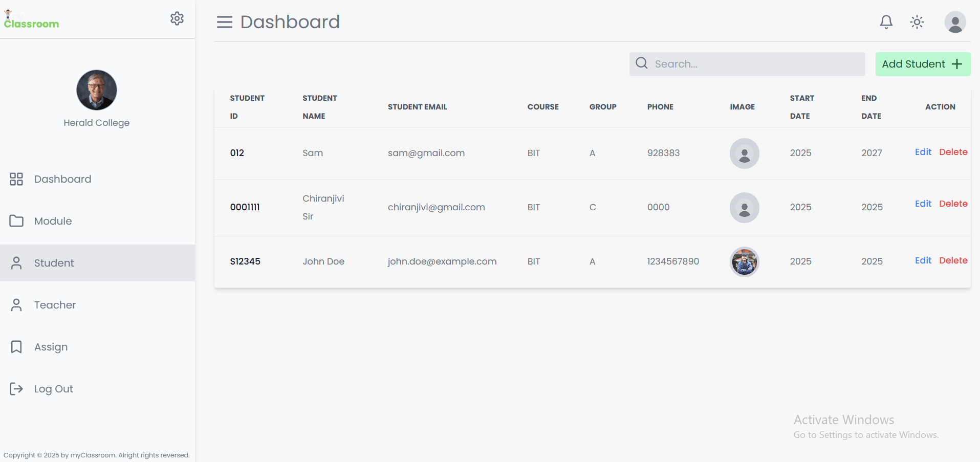Toggle light/dark theme with sun icon
The image size is (980, 462).
(917, 21)
